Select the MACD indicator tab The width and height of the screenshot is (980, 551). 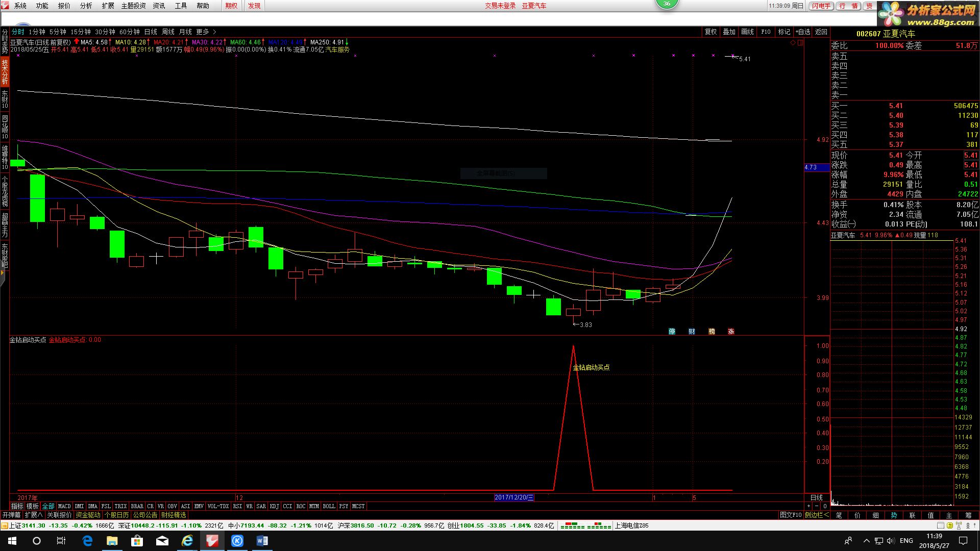point(64,506)
